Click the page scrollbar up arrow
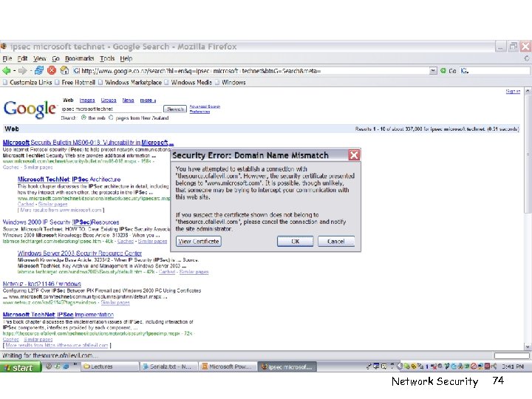This screenshot has height=399, width=532. point(528,91)
